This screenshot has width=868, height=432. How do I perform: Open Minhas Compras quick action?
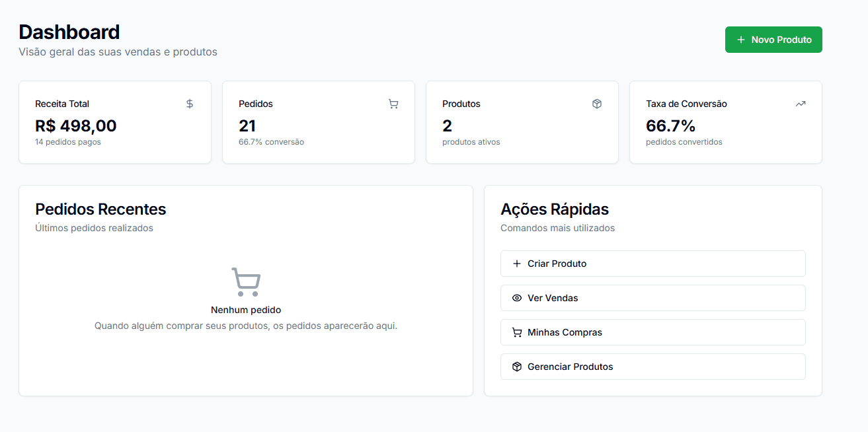(652, 332)
